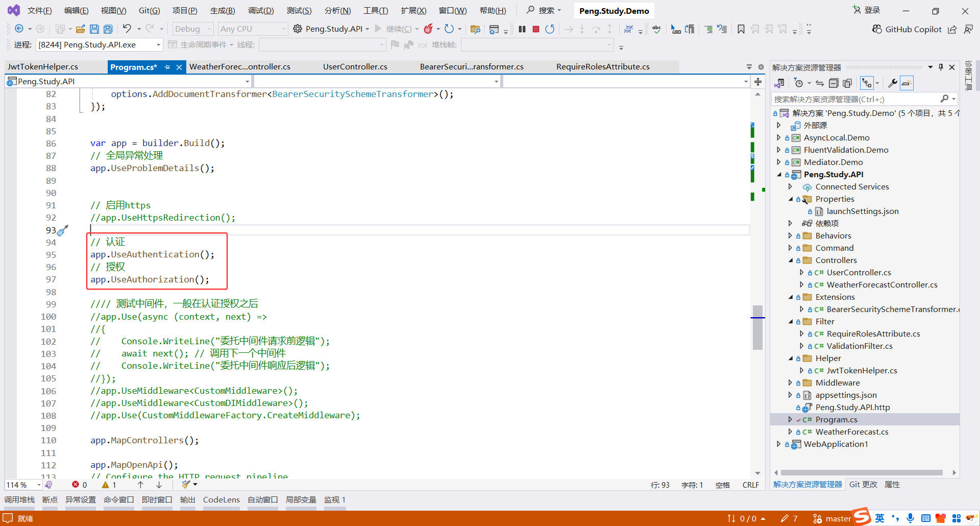980x526 pixels.
Task: Click the Toggle Bookmark icon
Action: pyautogui.click(x=741, y=29)
